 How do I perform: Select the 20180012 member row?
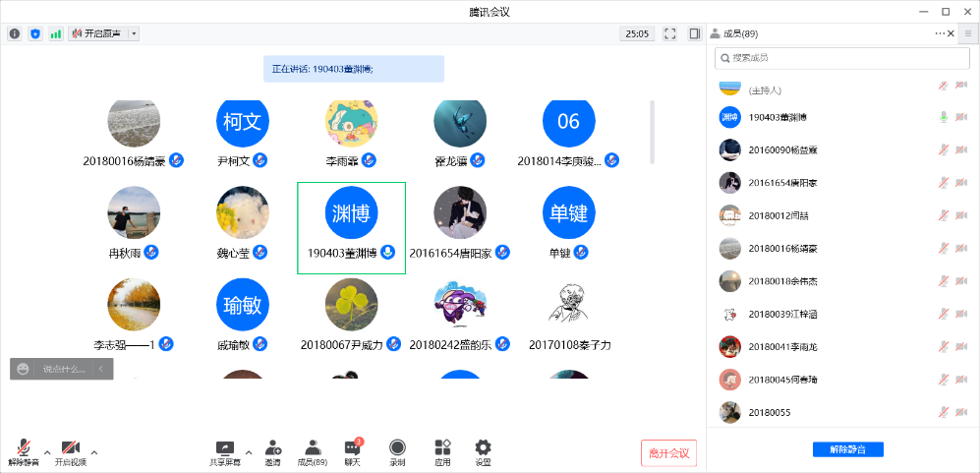(x=843, y=215)
